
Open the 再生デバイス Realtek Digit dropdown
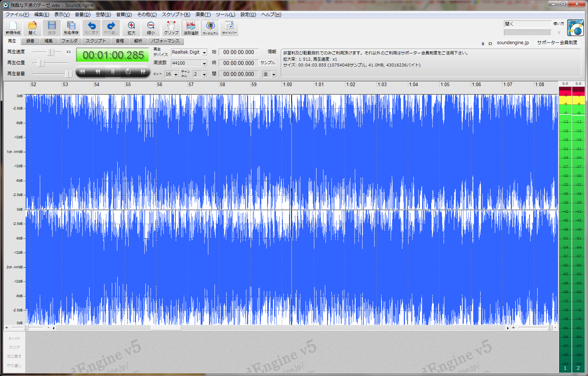(x=204, y=53)
